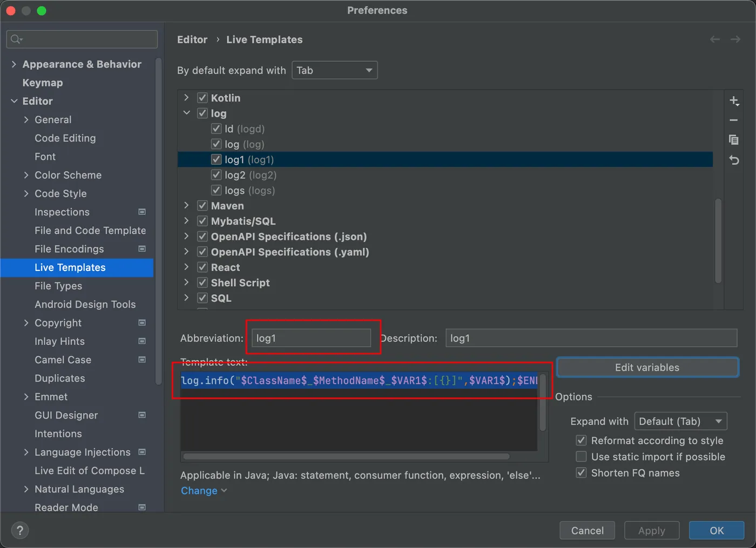Viewport: 756px width, 548px height.
Task: Click project-level icon next to GUI Designer
Action: pyautogui.click(x=142, y=415)
